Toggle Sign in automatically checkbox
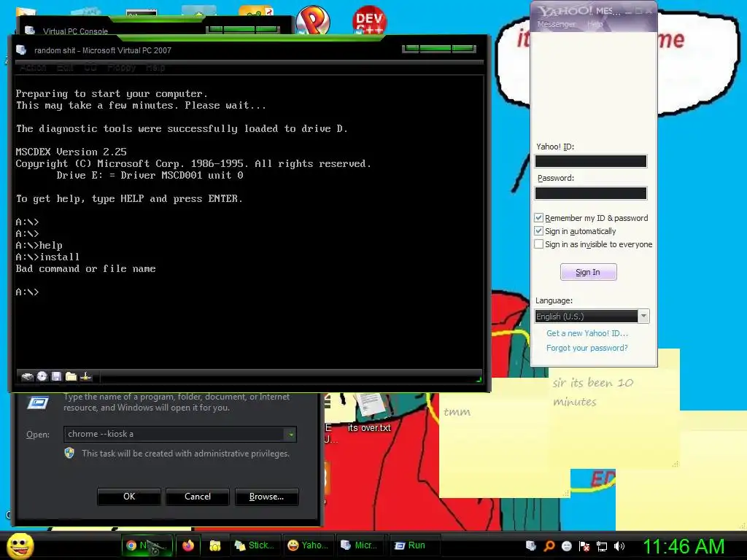This screenshot has width=747, height=560. point(539,231)
